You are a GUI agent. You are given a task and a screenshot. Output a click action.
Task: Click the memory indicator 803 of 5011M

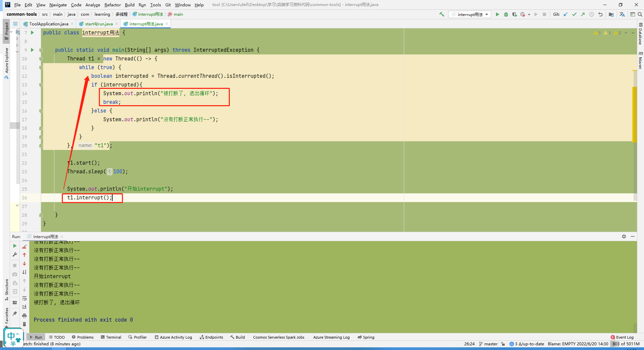[x=626, y=344]
